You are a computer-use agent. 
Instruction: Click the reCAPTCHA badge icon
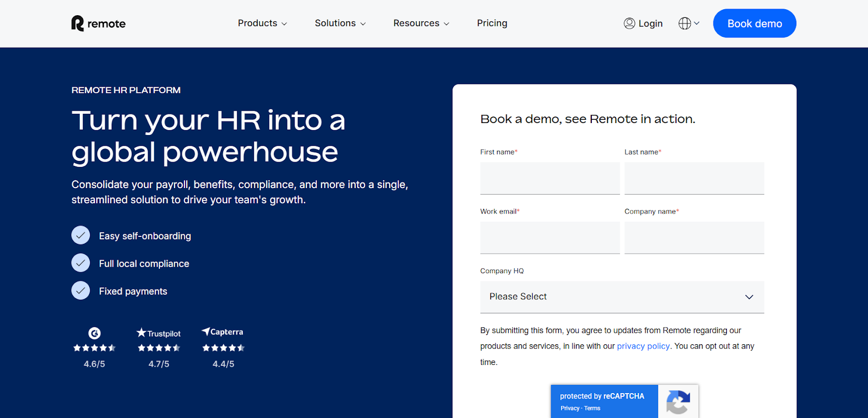[x=678, y=402]
